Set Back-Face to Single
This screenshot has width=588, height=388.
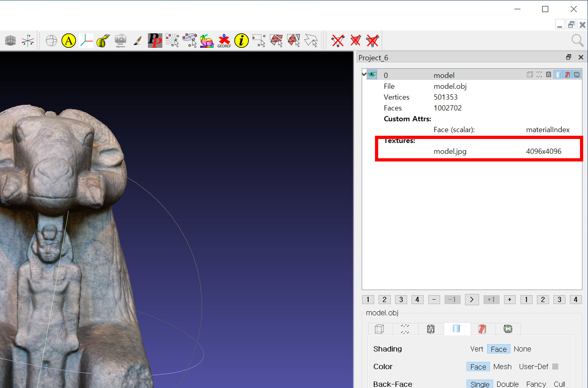(x=480, y=384)
